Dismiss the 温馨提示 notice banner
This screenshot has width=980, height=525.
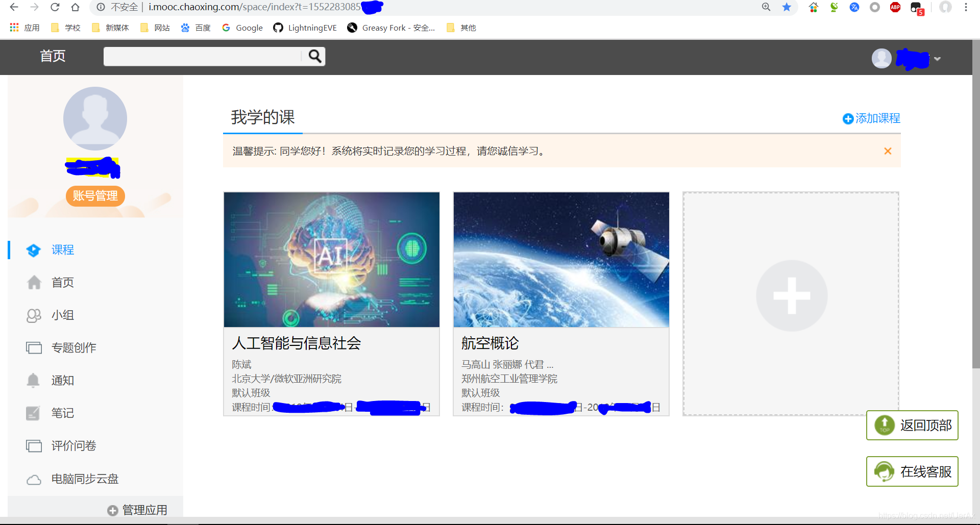pyautogui.click(x=888, y=151)
